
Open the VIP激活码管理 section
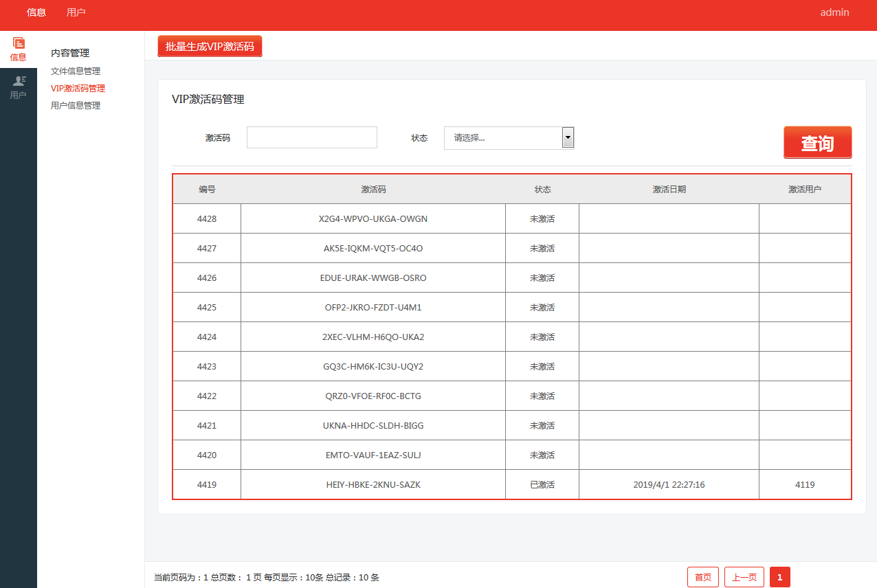tap(76, 88)
